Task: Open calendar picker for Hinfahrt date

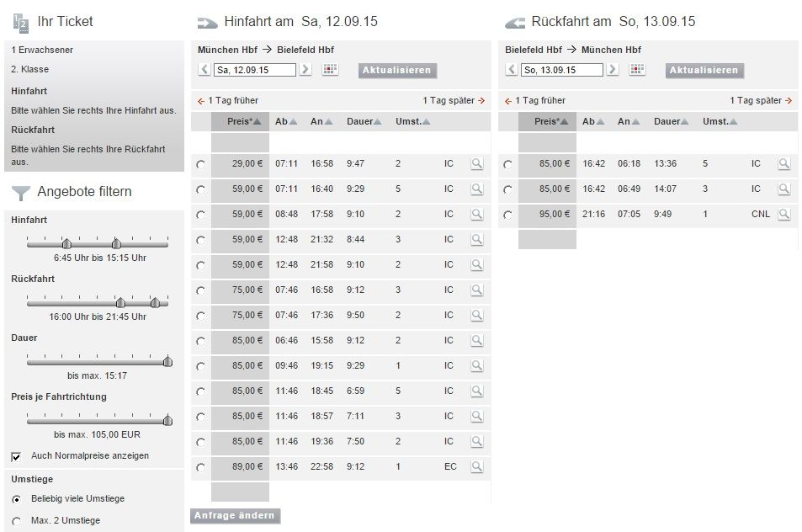Action: point(330,70)
